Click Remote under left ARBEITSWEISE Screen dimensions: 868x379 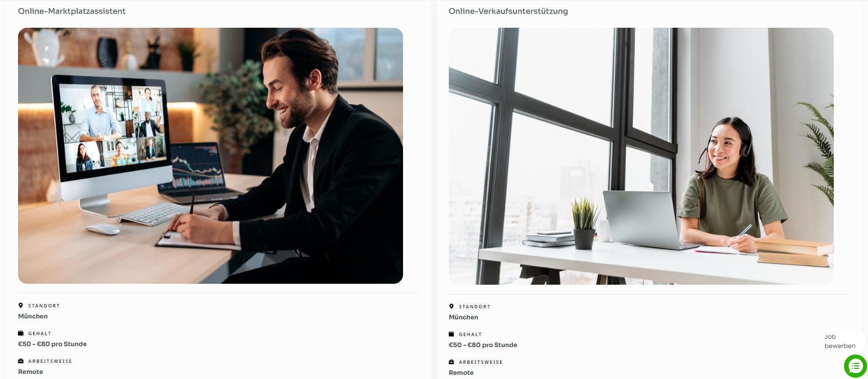pyautogui.click(x=31, y=372)
